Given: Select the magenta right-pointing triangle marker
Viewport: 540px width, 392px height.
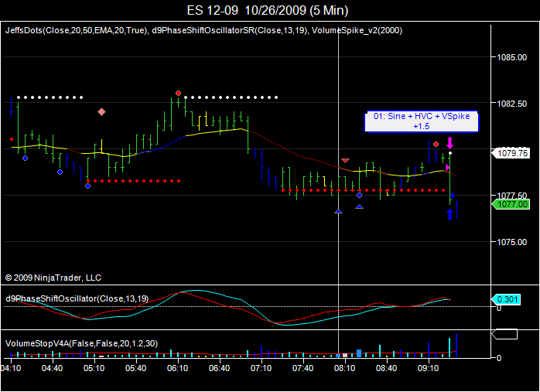Looking at the screenshot, I should pos(447,168).
